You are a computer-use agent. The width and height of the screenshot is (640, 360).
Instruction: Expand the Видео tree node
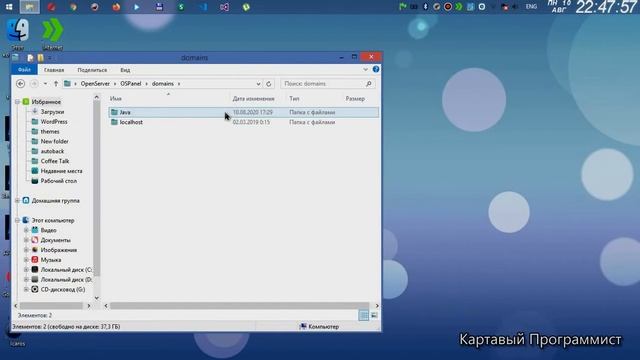click(x=27, y=230)
